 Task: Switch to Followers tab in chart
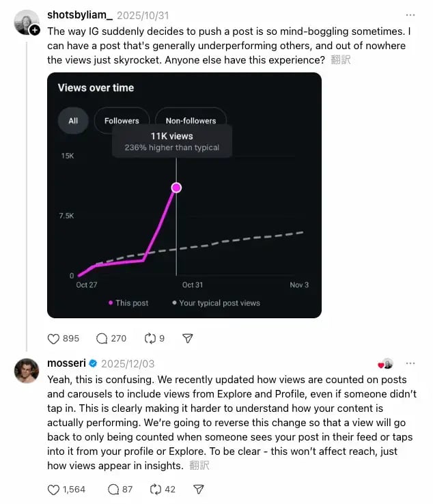point(122,121)
